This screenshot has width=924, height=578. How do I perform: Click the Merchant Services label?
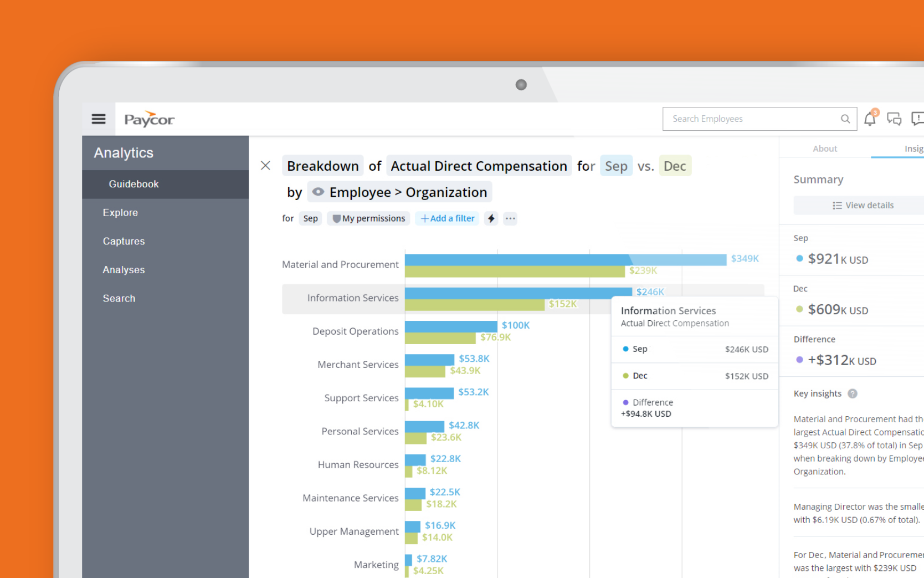tap(358, 365)
